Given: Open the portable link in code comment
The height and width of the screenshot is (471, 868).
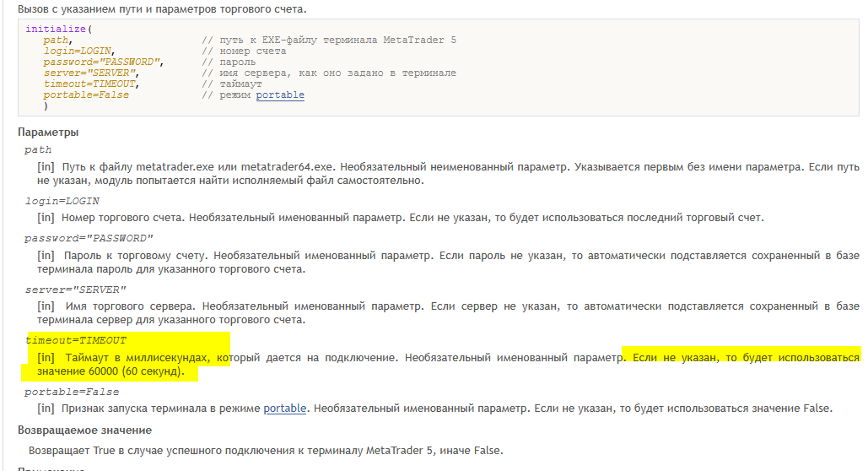Looking at the screenshot, I should pyautogui.click(x=279, y=95).
